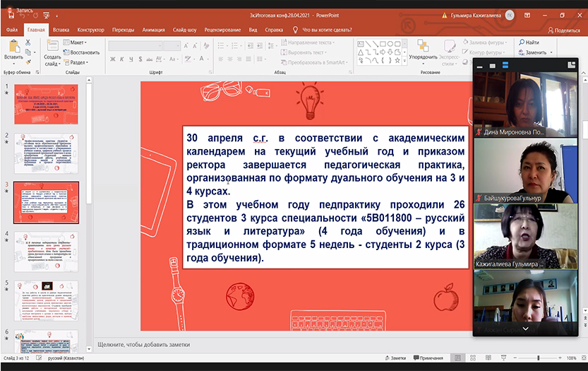Viewport: 588px width, 371px height.
Task: Switch to the Анимация tab
Action: click(x=153, y=30)
